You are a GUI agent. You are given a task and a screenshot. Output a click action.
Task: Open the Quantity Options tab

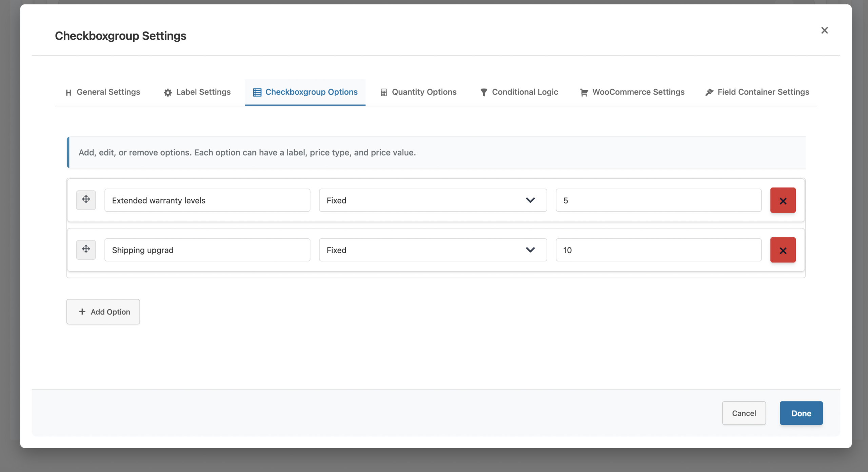tap(418, 92)
